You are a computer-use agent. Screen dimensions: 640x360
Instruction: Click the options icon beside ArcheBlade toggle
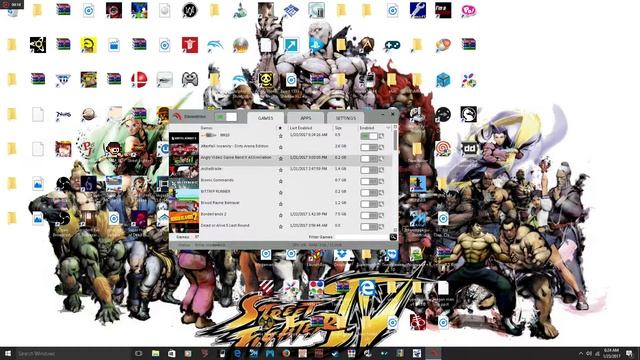(381, 170)
